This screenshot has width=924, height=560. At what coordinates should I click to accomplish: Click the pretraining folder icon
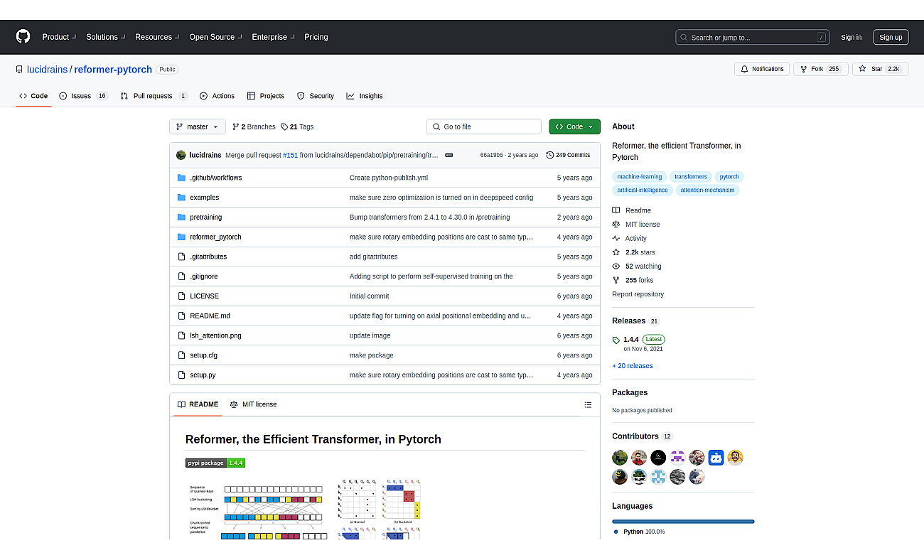click(x=181, y=217)
